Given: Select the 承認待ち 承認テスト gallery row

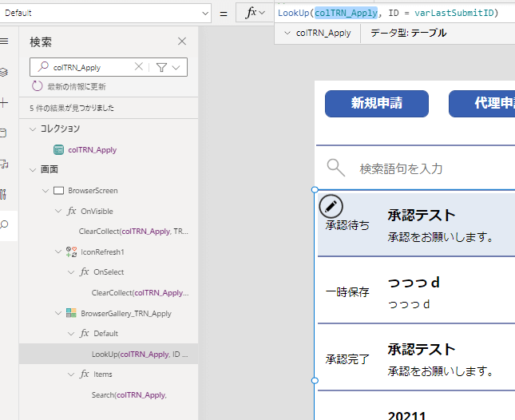Looking at the screenshot, I should [x=416, y=224].
